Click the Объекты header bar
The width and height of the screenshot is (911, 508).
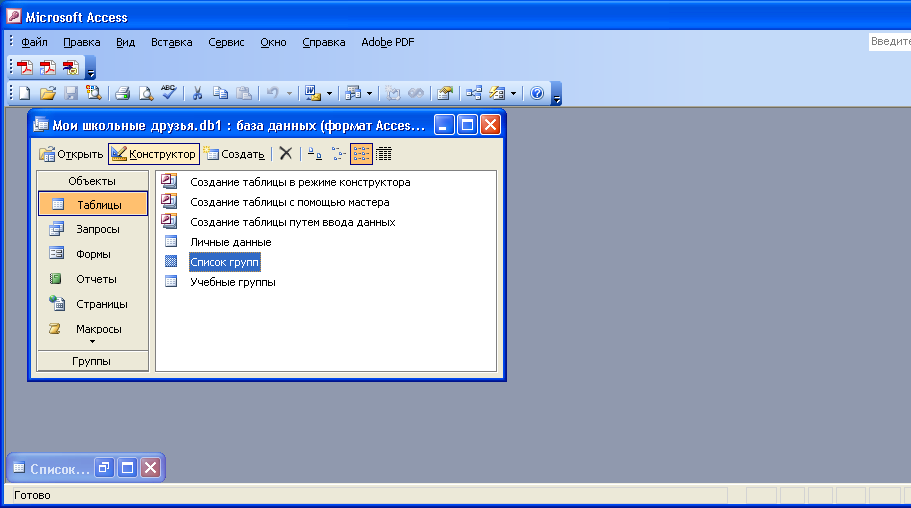[92, 181]
